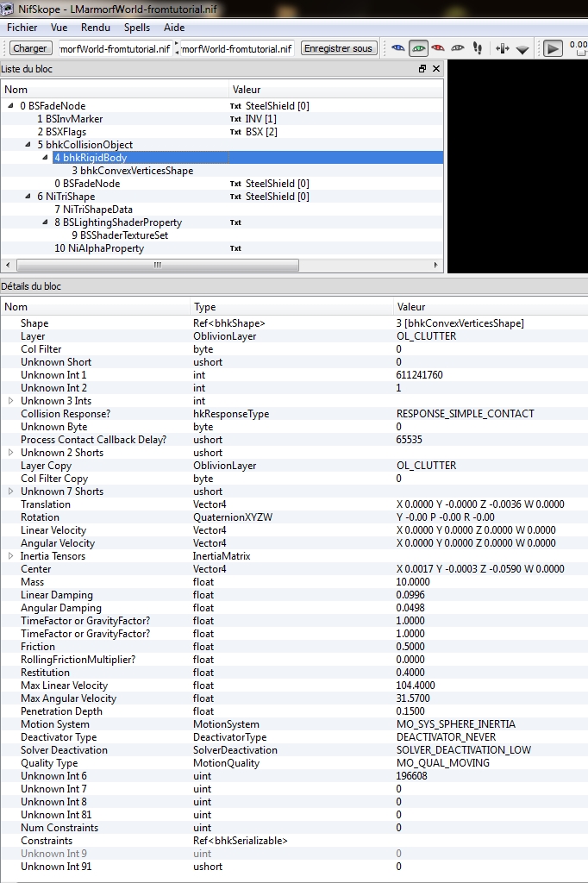
Task: Select 1 BSInvMarker in block list
Action: point(70,119)
